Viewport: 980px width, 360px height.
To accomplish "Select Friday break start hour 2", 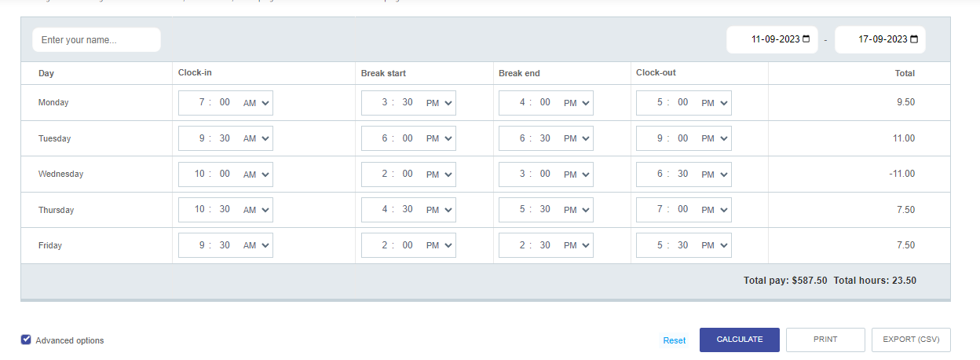I will (384, 244).
